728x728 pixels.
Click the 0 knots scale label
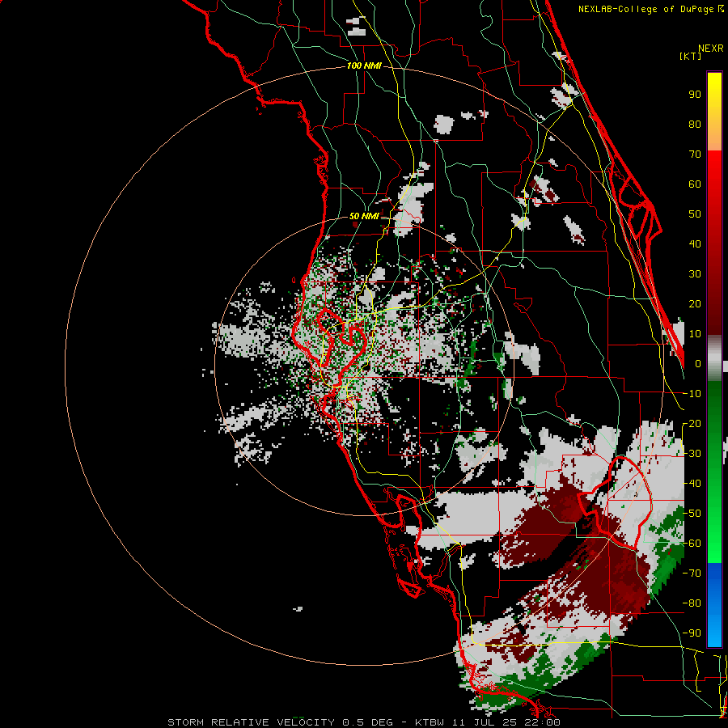point(698,364)
